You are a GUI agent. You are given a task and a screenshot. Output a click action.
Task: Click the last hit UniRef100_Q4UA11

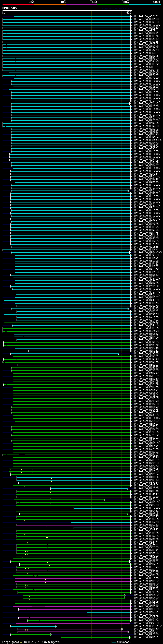(146, 637)
